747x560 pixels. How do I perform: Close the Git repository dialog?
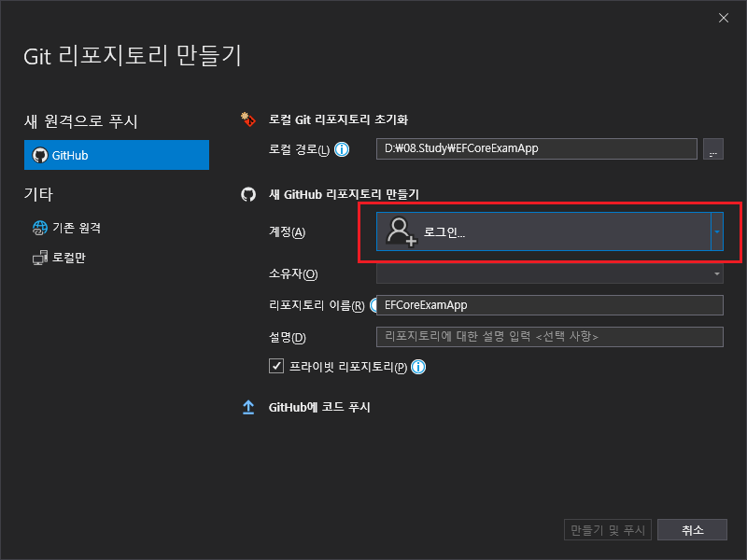(723, 18)
